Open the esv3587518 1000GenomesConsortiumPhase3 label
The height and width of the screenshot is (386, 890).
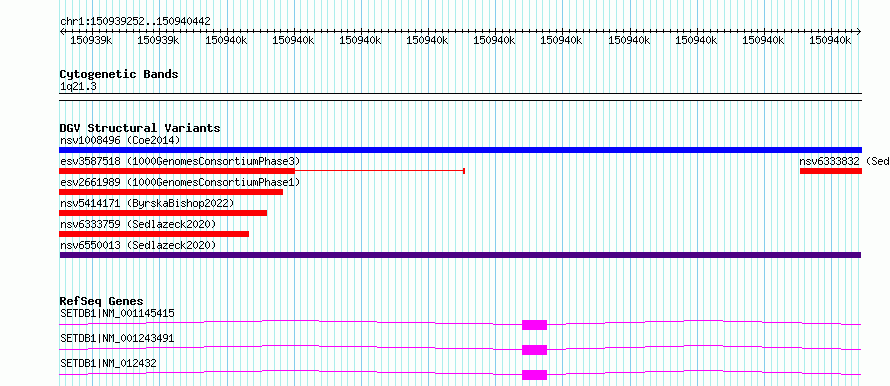pos(180,161)
